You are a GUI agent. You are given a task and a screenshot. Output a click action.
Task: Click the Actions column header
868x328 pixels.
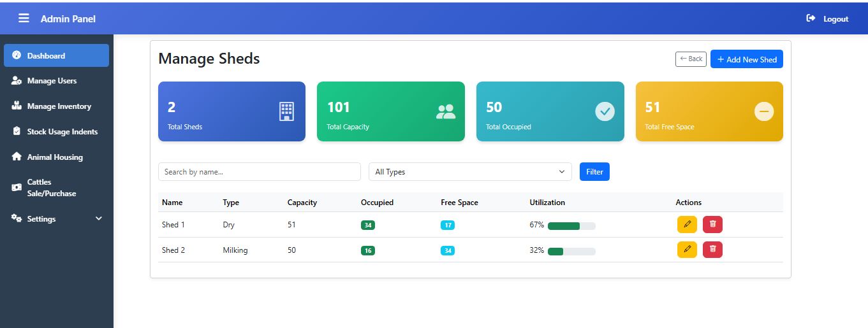pyautogui.click(x=689, y=203)
